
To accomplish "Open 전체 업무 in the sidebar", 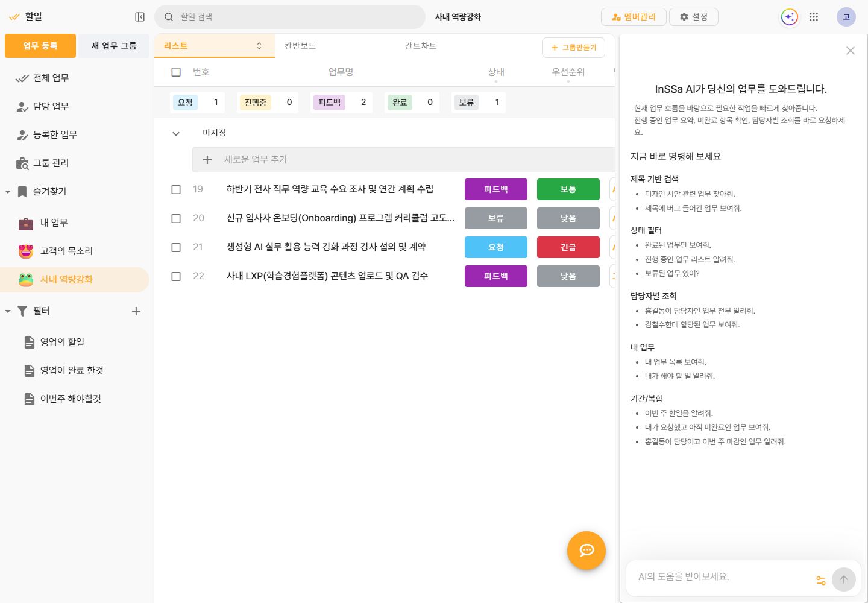I will (75, 78).
